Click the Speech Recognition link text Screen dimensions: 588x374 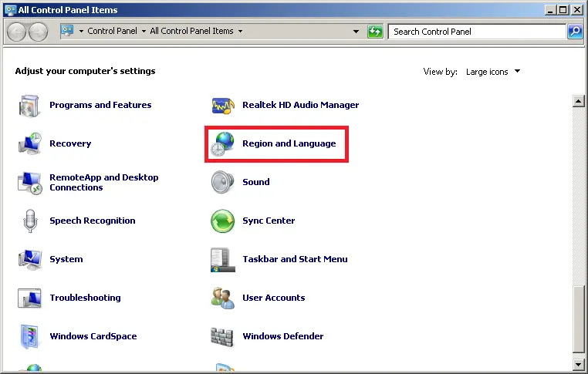[93, 221]
